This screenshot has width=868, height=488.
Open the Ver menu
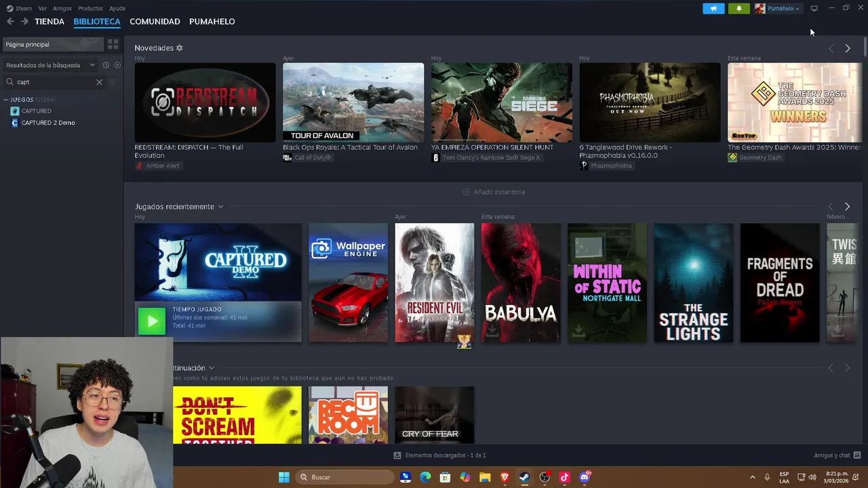tap(43, 8)
